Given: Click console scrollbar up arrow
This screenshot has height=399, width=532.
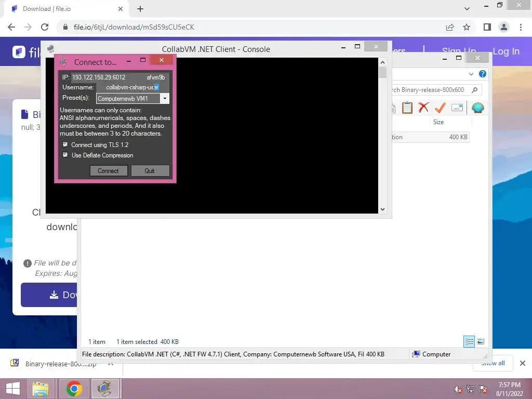Looking at the screenshot, I should tap(383, 62).
